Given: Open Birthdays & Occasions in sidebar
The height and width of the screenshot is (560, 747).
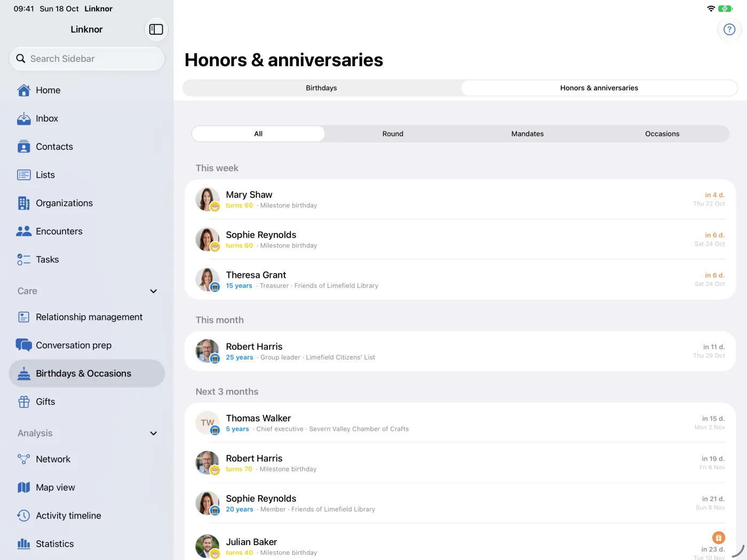Looking at the screenshot, I should click(87, 373).
